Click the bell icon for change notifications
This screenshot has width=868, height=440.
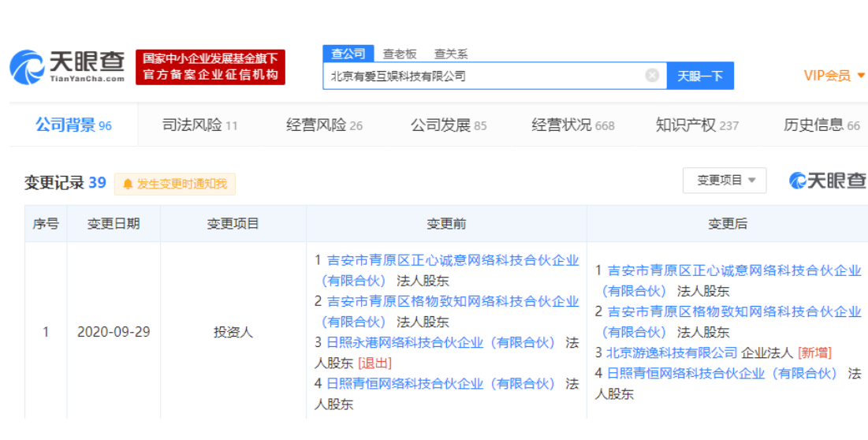tap(128, 185)
